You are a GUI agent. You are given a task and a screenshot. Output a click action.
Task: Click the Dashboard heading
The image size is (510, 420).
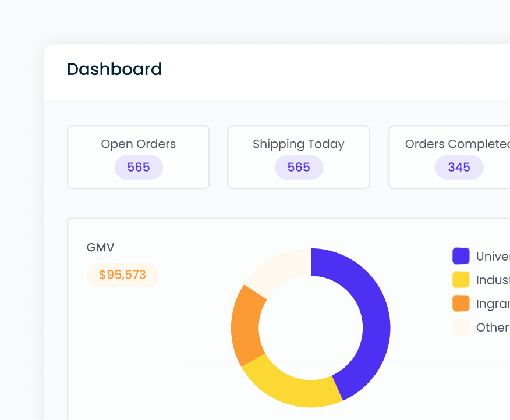click(114, 69)
